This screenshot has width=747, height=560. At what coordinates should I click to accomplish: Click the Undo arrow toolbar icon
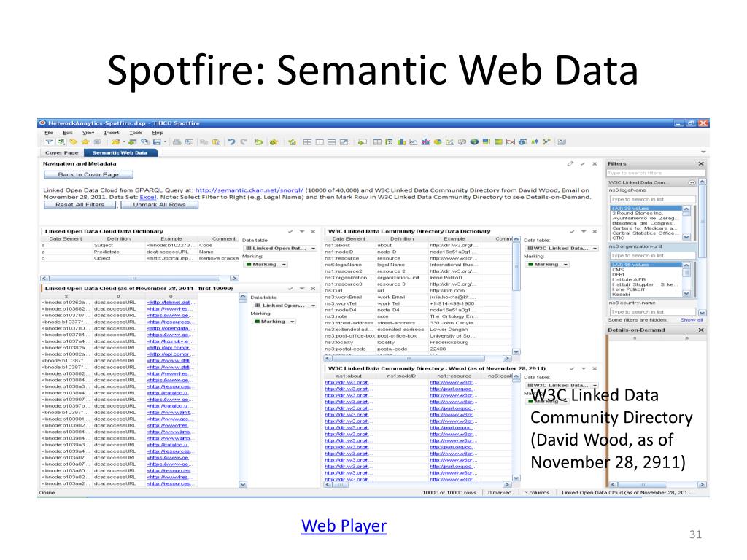click(231, 142)
